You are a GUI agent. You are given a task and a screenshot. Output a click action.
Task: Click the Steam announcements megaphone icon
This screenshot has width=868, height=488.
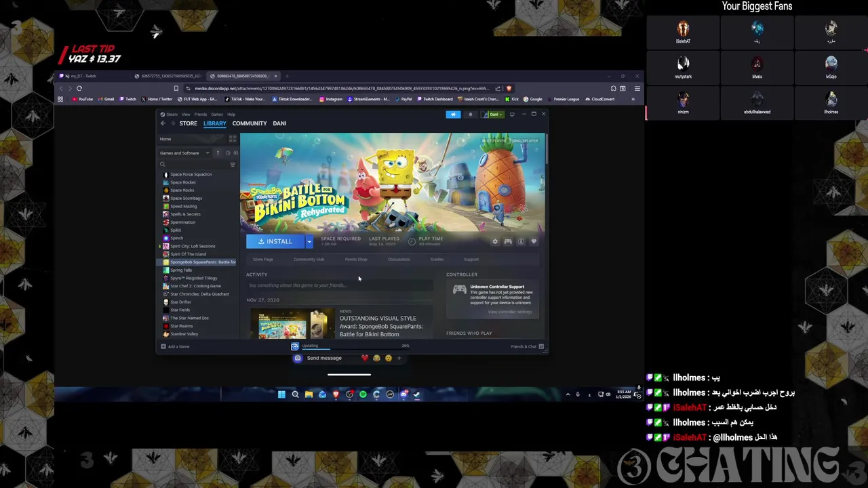click(x=454, y=115)
